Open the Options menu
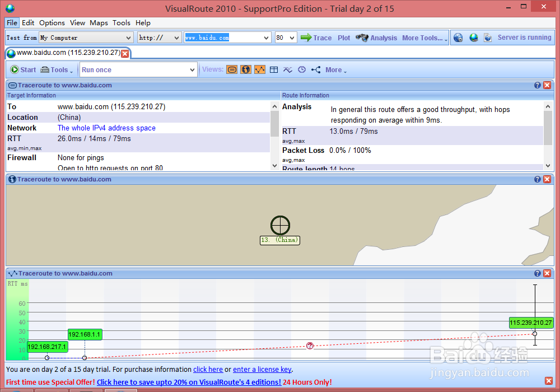This screenshot has height=392, width=560. (52, 23)
